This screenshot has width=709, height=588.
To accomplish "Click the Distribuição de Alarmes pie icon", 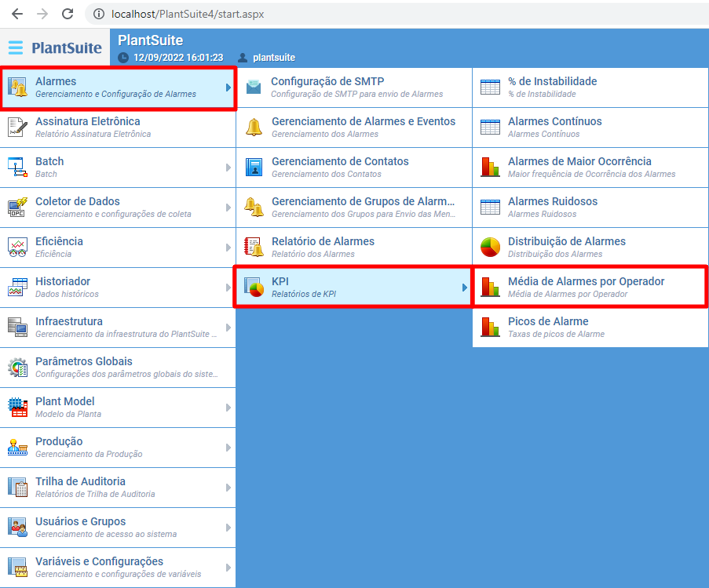I will pyautogui.click(x=490, y=247).
